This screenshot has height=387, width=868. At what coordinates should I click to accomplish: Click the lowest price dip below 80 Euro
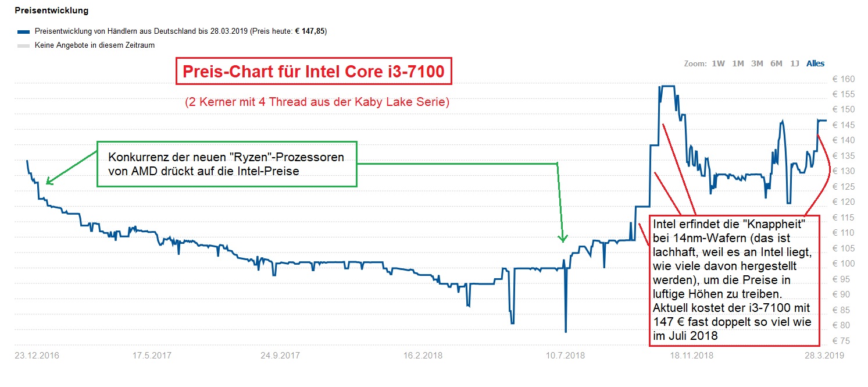coord(565,331)
